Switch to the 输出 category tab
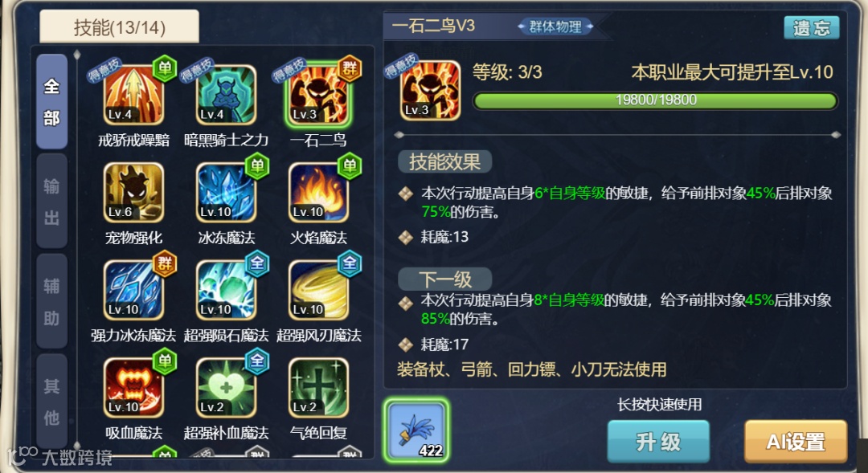 tap(52, 202)
